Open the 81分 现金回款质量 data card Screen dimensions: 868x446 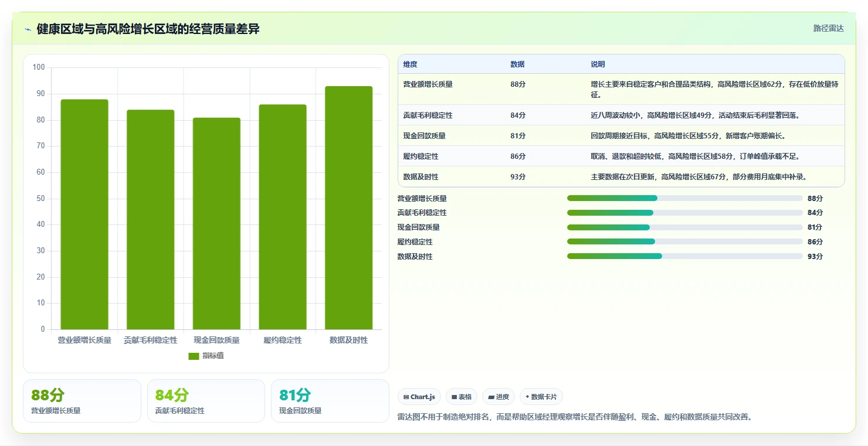coord(330,401)
